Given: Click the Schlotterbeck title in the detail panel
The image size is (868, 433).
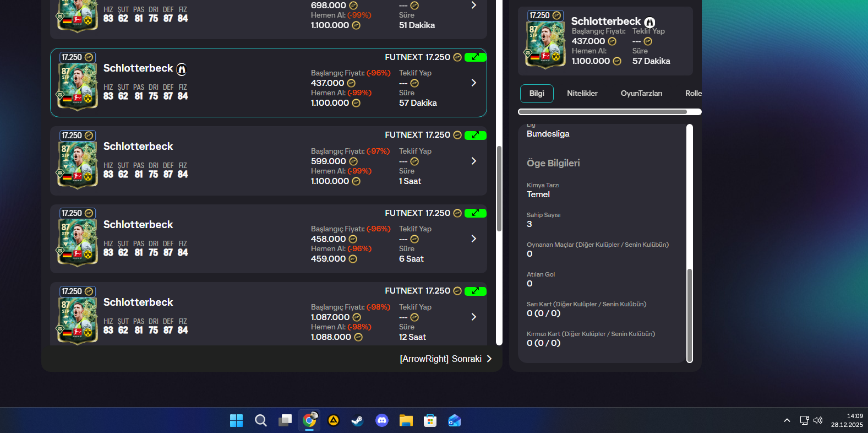Looking at the screenshot, I should click(606, 21).
